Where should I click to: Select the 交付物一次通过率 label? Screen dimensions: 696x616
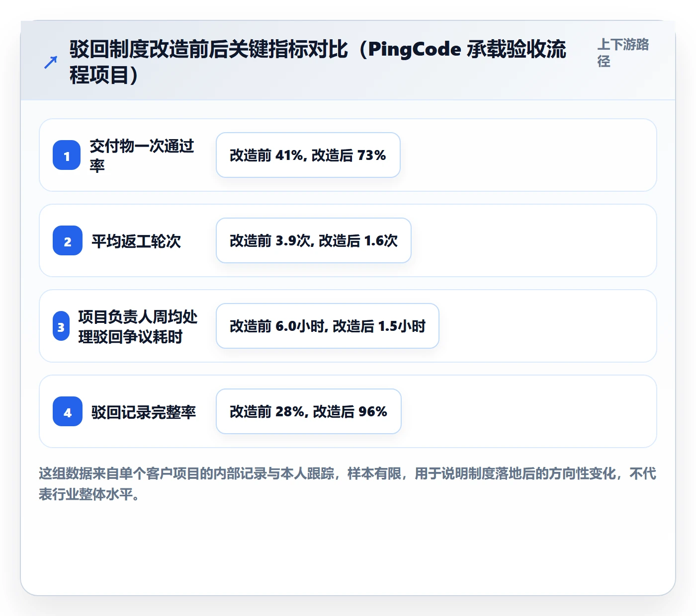click(142, 155)
